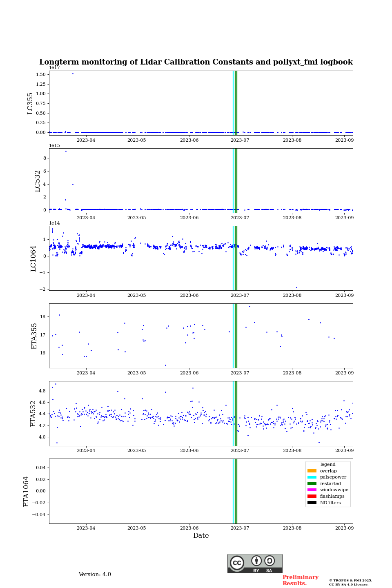Screen dimensions: 392x588
Task: Click the cyan pulsepower line in ETA355 plot
Action: click(233, 336)
